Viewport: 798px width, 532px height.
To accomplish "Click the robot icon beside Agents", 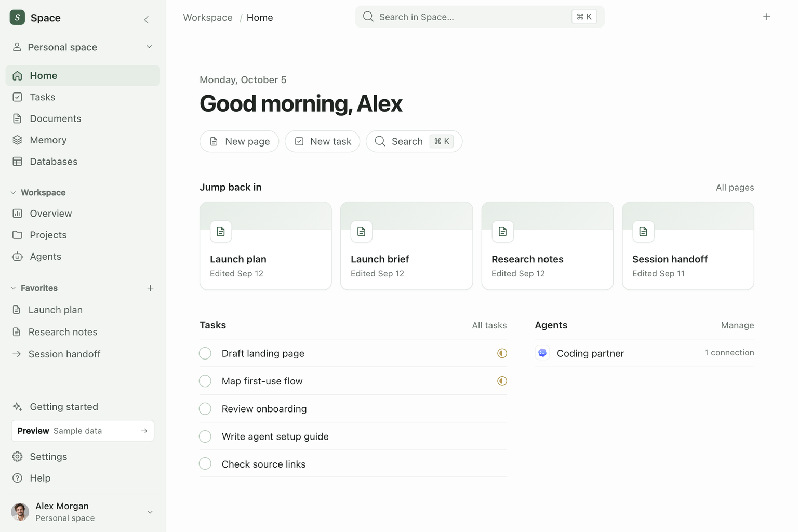I will pyautogui.click(x=17, y=257).
